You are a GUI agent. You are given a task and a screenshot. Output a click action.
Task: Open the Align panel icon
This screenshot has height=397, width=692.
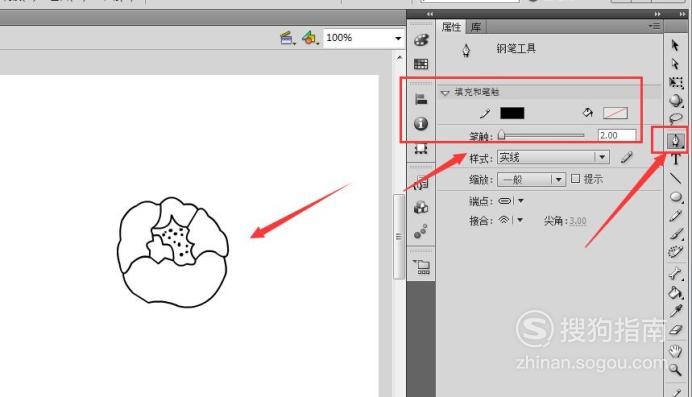(x=421, y=99)
